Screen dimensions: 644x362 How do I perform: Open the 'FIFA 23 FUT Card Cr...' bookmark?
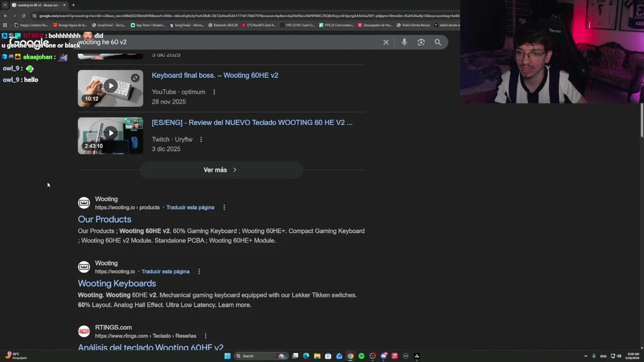tap(297, 25)
